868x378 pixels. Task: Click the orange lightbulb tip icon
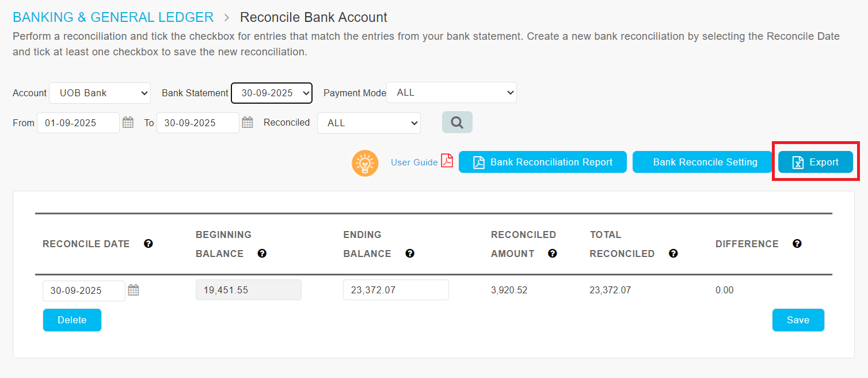point(365,162)
